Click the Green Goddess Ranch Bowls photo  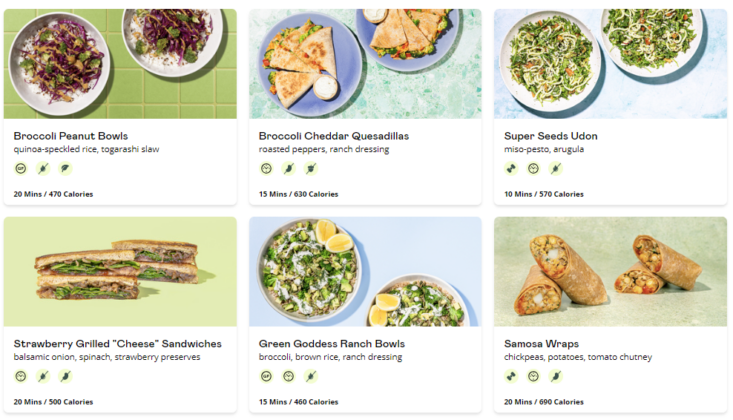coord(365,271)
